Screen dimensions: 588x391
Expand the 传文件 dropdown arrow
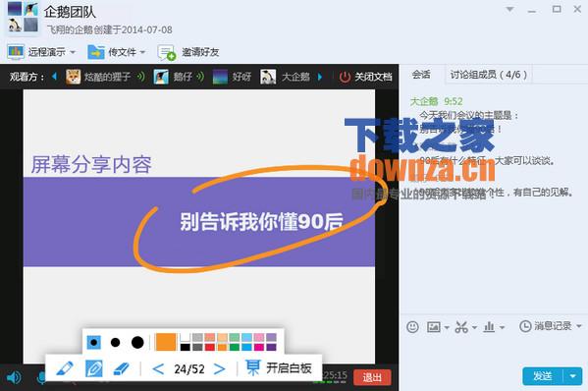(142, 52)
